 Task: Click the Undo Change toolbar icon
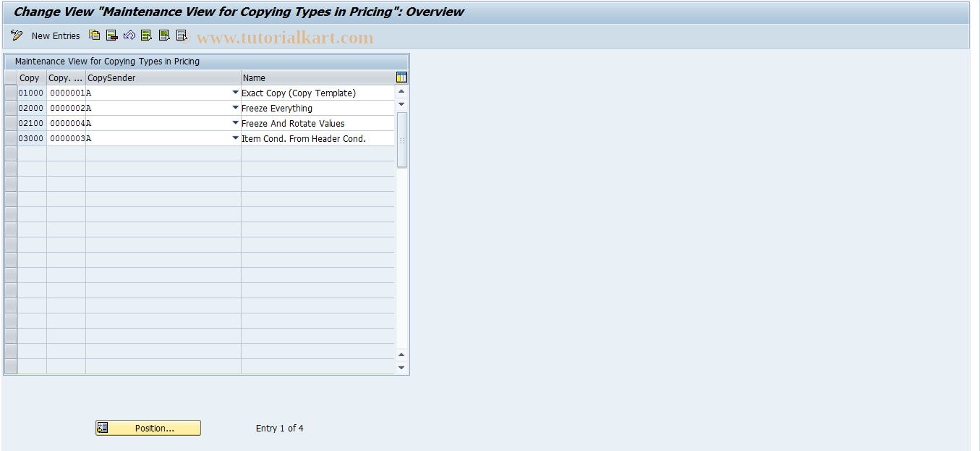tap(129, 35)
